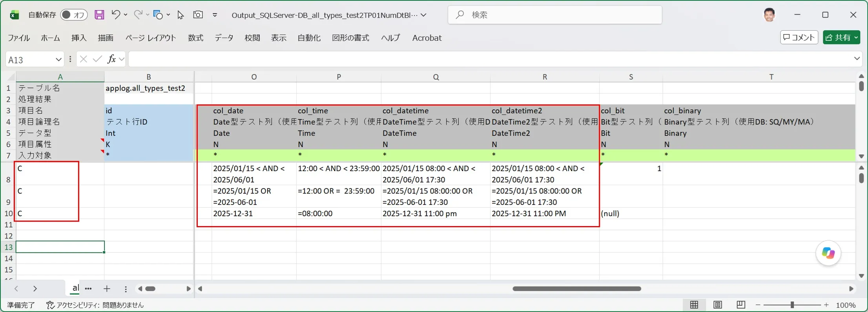Click the camera screenshot icon
The height and width of the screenshot is (312, 868).
[x=198, y=15]
